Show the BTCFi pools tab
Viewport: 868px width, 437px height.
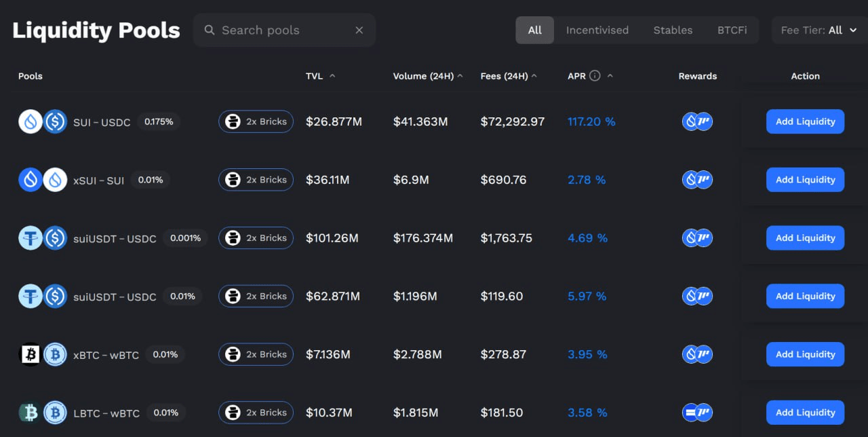click(x=732, y=31)
